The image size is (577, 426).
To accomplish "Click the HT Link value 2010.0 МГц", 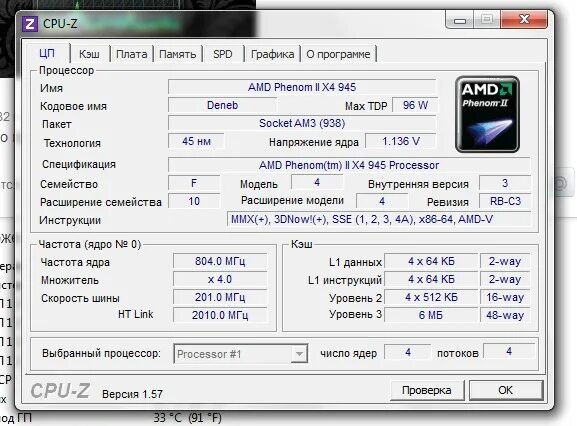I will (x=220, y=315).
